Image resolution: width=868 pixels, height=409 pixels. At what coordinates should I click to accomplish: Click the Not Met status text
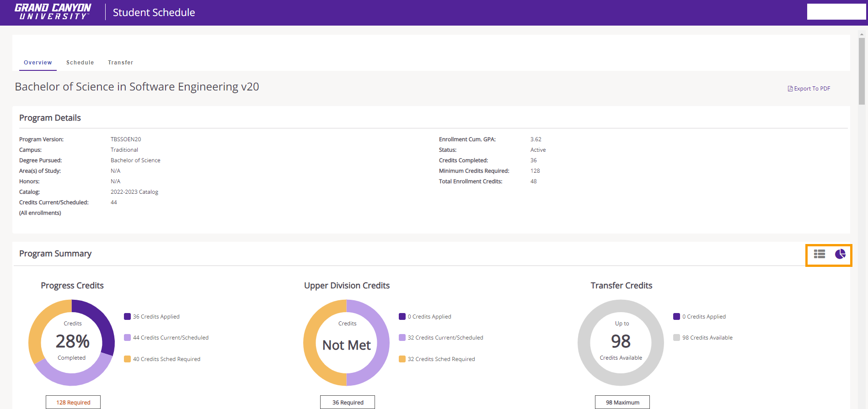(x=347, y=345)
